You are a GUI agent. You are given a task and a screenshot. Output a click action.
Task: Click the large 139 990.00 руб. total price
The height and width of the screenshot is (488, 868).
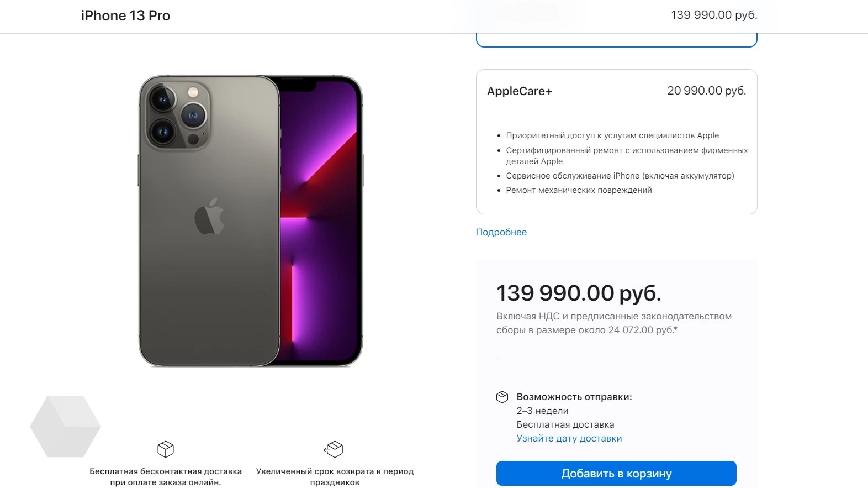[x=578, y=293]
